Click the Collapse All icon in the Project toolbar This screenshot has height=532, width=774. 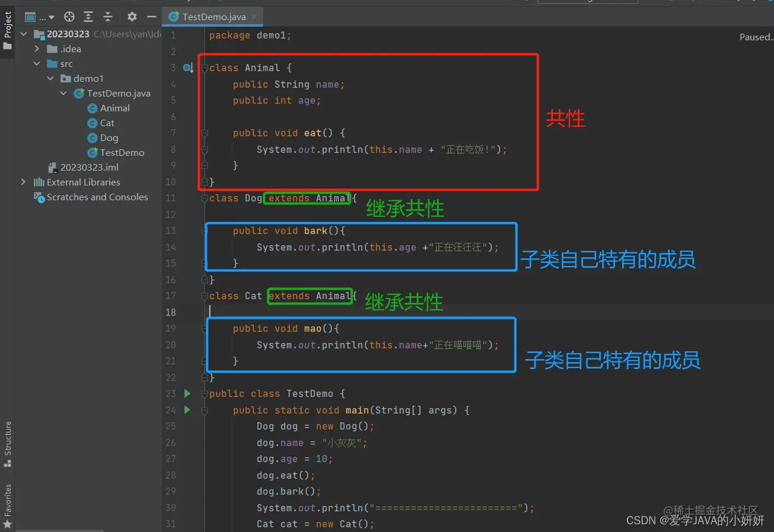pyautogui.click(x=108, y=17)
